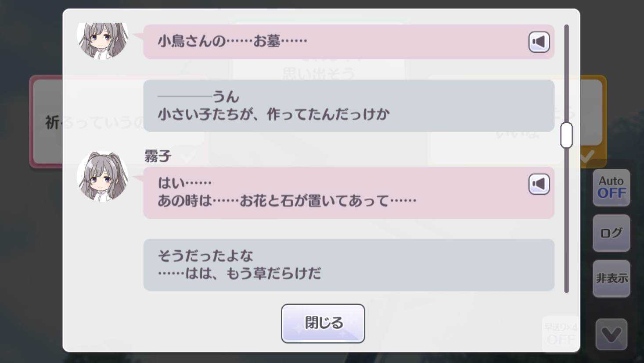The image size is (644, 363).
Task: Play voice for 小鳥さんの……お墓 line
Action: pos(539,42)
